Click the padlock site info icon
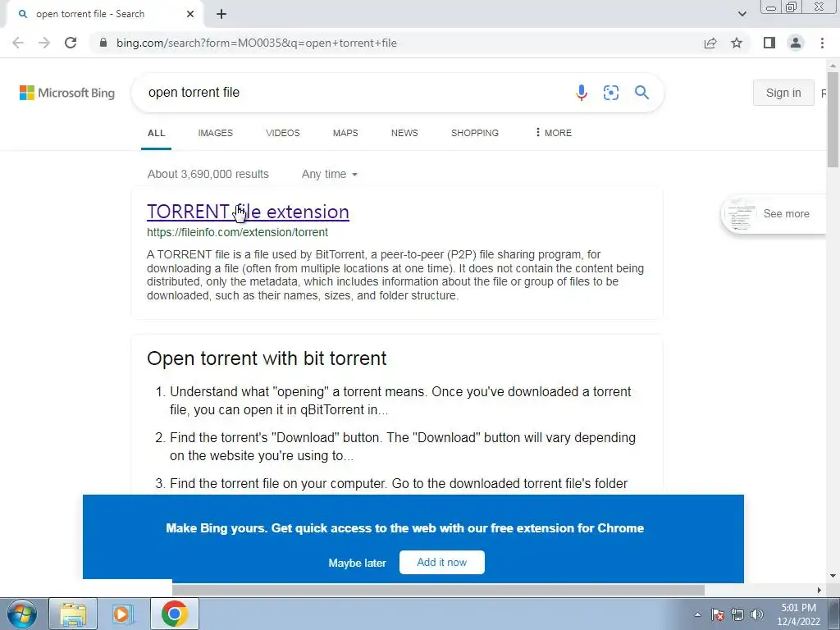Viewport: 840px width, 630px height. (x=103, y=43)
